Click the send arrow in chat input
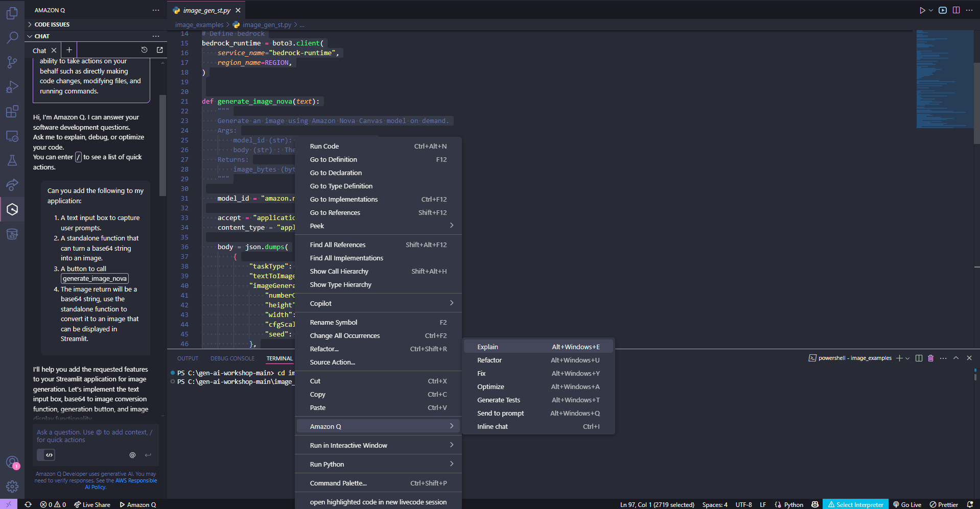The height and width of the screenshot is (509, 980). tap(148, 455)
